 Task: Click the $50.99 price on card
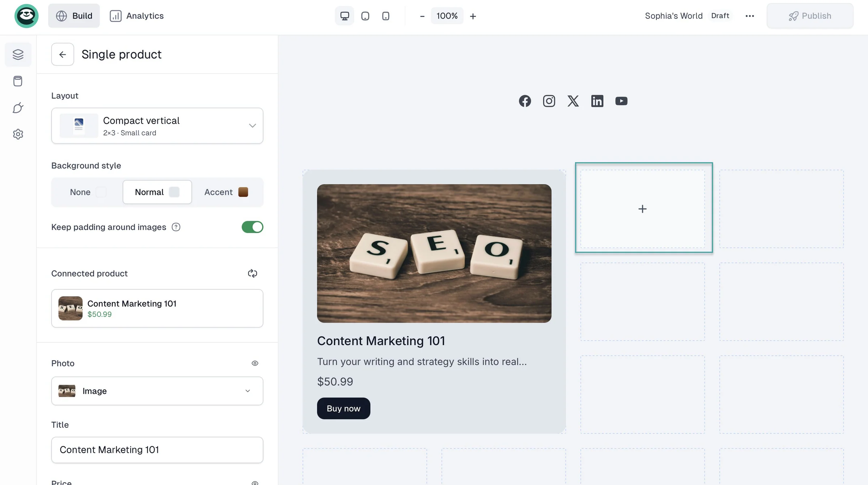coord(335,382)
